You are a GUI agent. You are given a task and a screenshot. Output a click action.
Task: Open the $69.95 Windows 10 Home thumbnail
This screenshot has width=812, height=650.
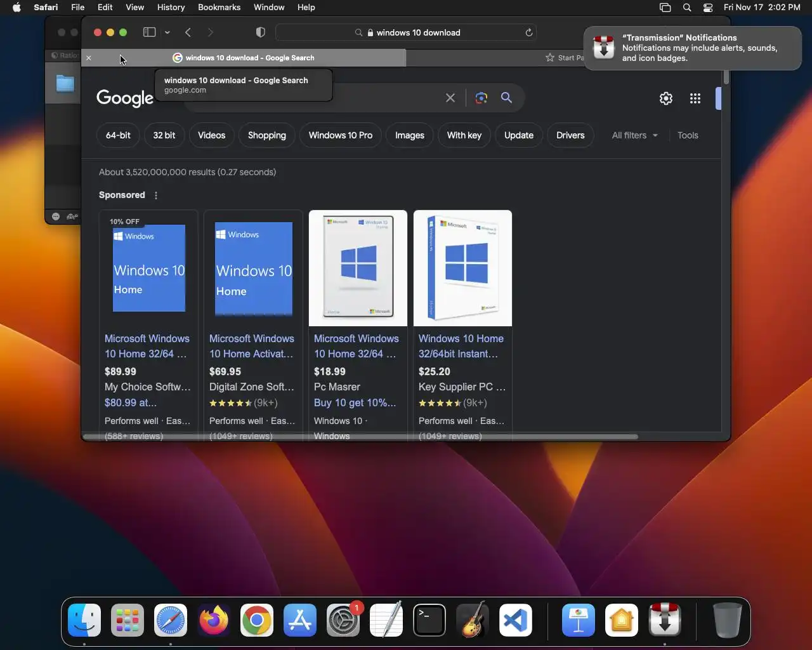click(x=253, y=268)
